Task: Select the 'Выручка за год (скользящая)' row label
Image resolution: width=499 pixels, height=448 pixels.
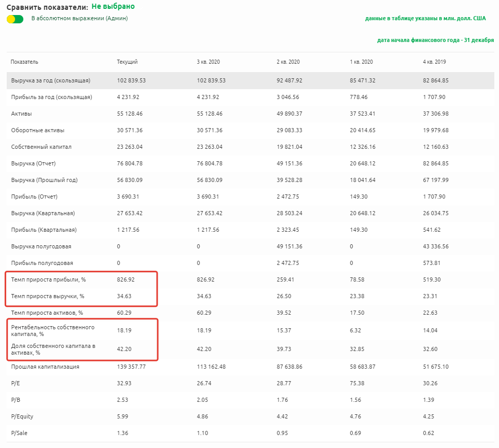Action: pos(51,80)
